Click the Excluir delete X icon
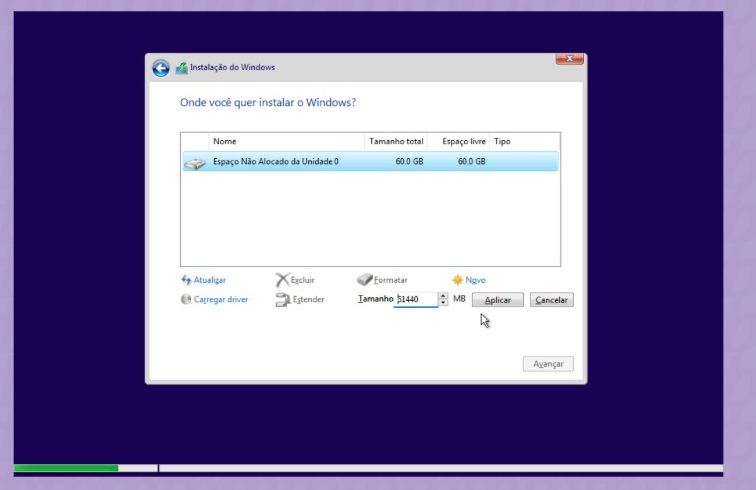 point(282,281)
